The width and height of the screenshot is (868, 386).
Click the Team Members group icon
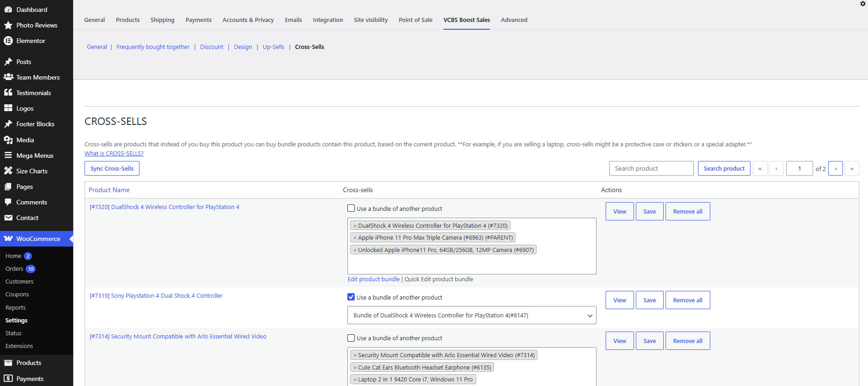click(8, 77)
